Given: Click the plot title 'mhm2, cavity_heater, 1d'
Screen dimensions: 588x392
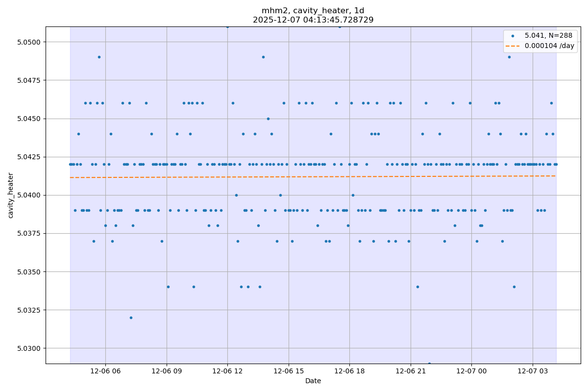Looking at the screenshot, I should [x=313, y=11].
